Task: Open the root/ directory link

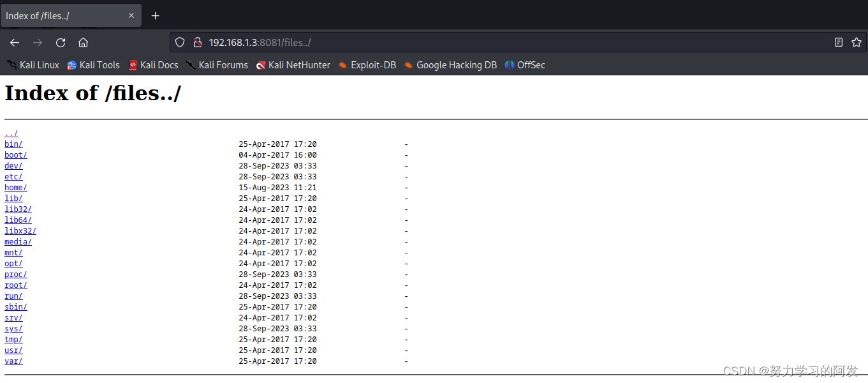Action: [x=15, y=285]
